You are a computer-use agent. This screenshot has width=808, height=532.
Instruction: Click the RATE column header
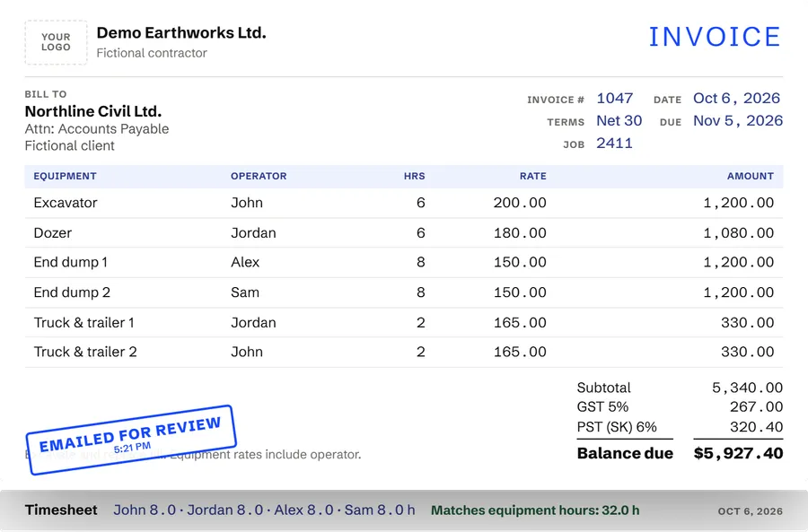532,176
